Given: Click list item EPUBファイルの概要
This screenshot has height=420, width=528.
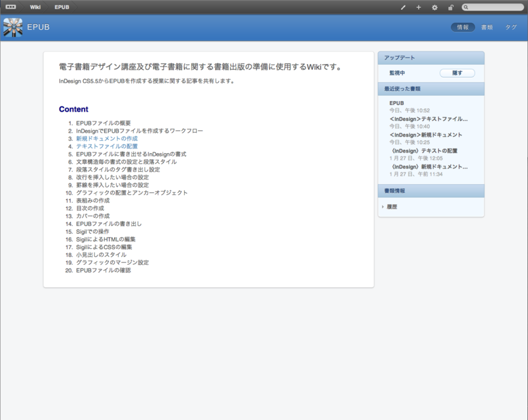Looking at the screenshot, I should (104, 123).
